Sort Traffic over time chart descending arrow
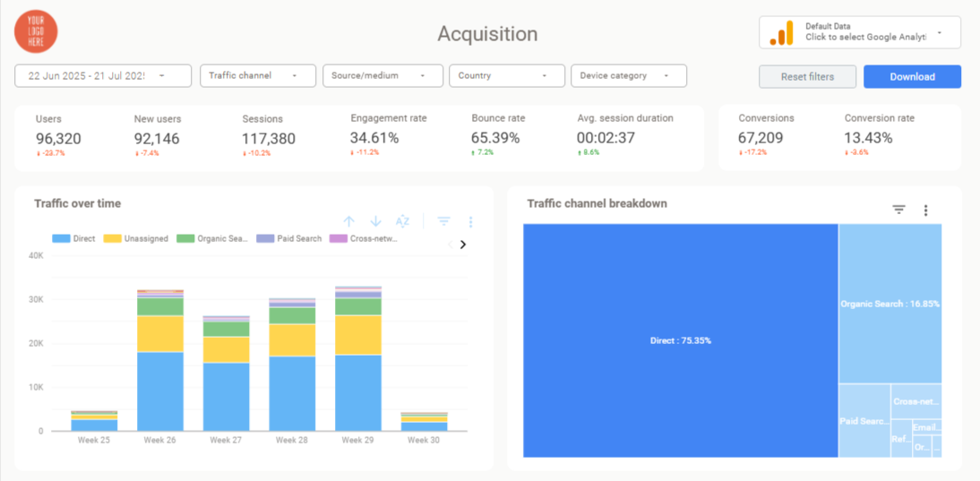 [375, 221]
